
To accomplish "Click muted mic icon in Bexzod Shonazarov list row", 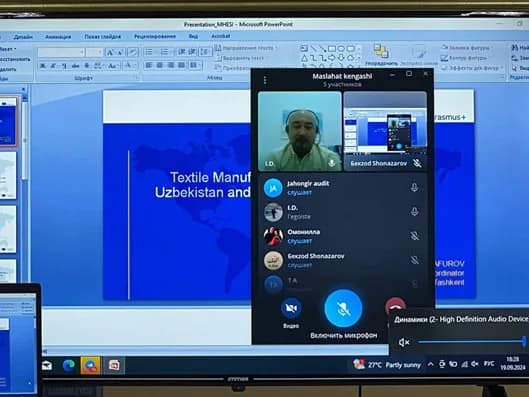I will point(415,260).
